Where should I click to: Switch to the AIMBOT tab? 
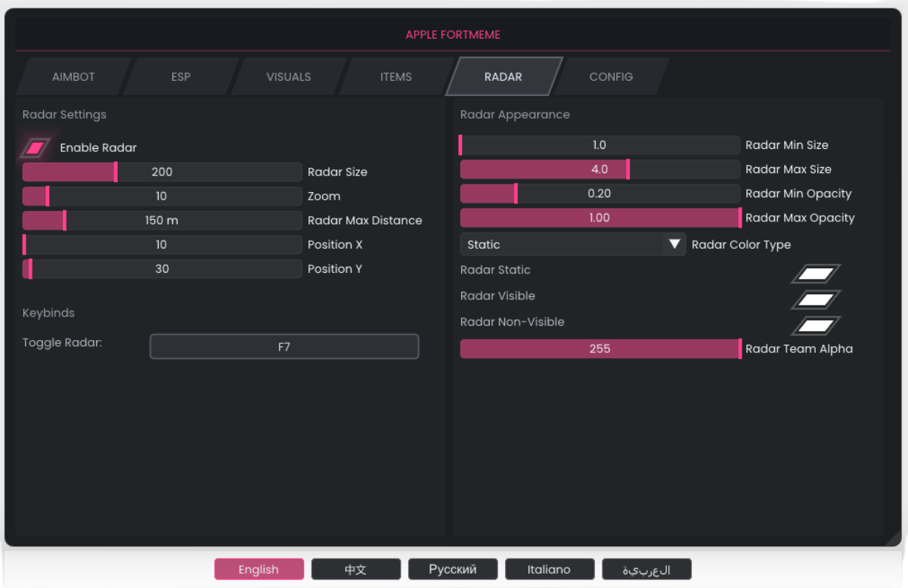click(73, 77)
